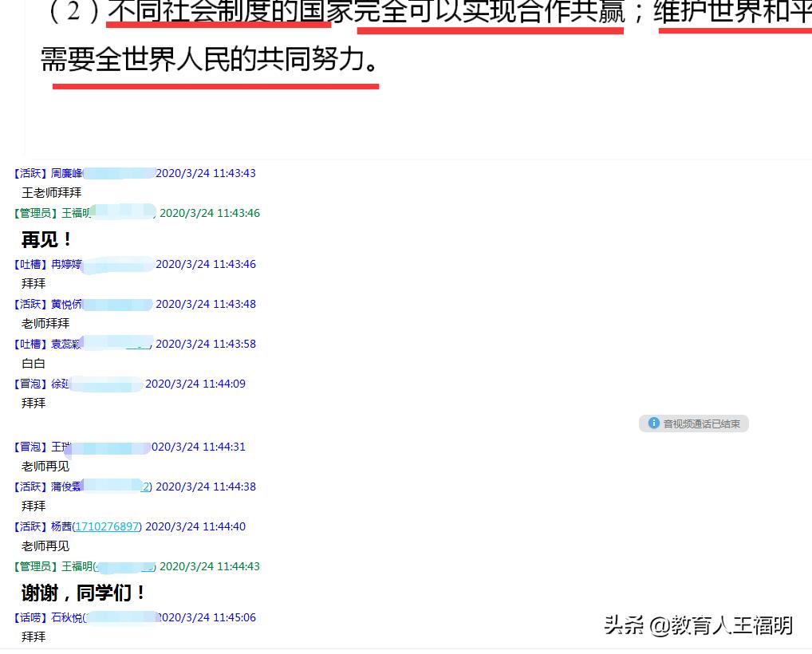Select 周庠峰's reply 王老师拜拜
The image size is (812, 654).
tap(51, 192)
